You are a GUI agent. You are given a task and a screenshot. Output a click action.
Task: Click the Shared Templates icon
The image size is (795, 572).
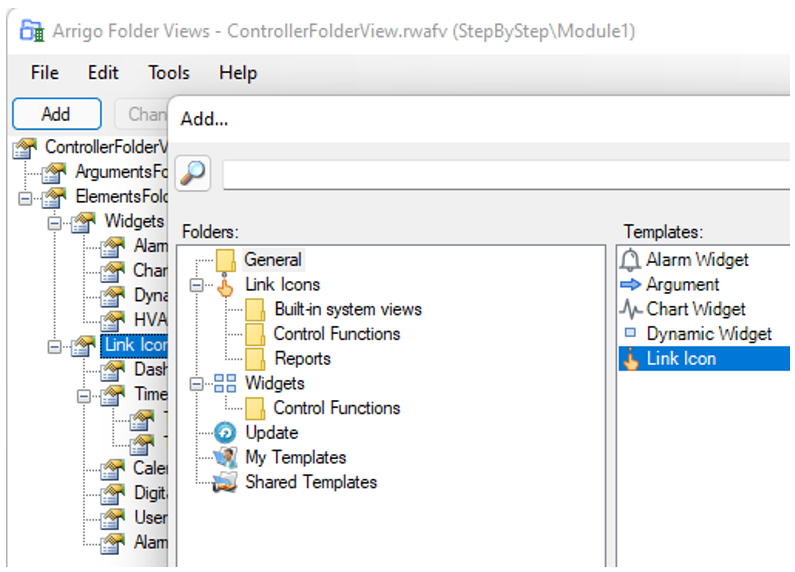225,482
